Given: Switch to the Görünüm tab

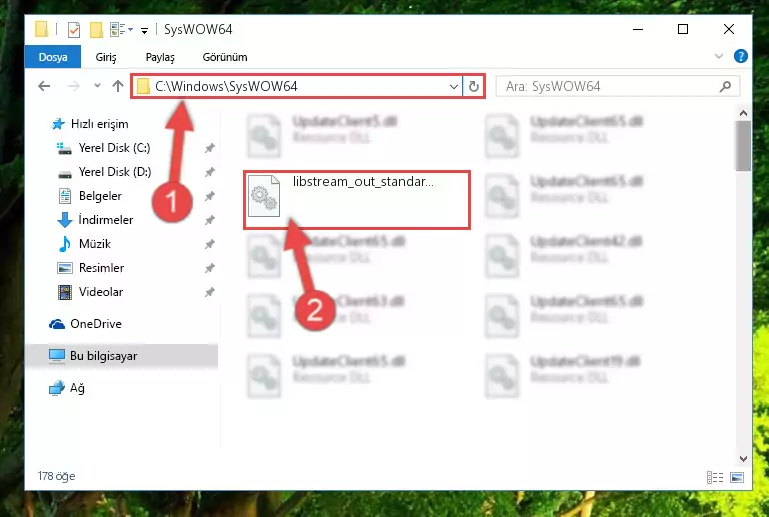Looking at the screenshot, I should tap(225, 57).
